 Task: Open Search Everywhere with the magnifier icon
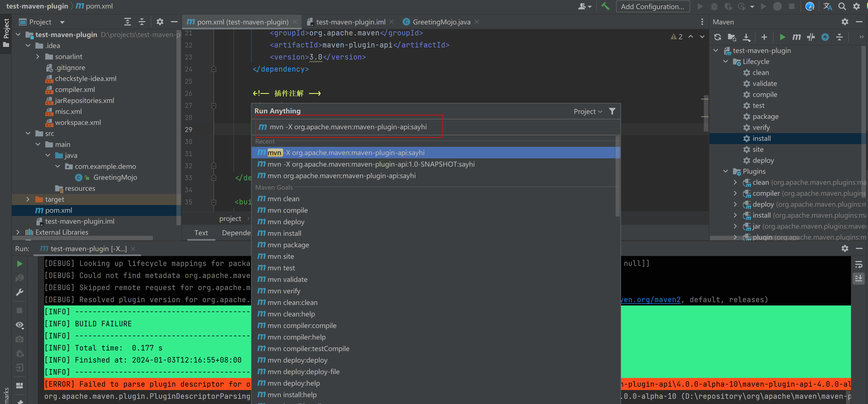coord(842,6)
